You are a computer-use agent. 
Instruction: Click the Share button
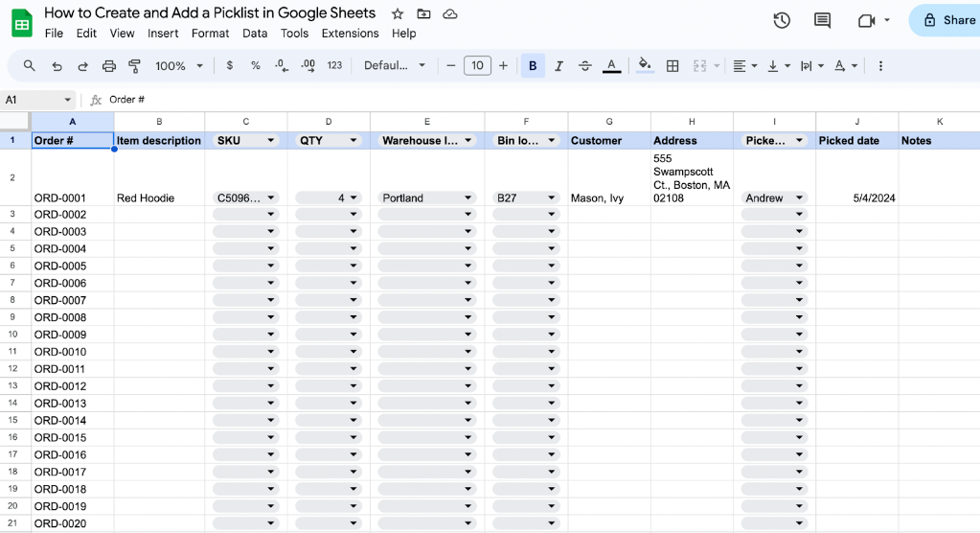[x=945, y=20]
